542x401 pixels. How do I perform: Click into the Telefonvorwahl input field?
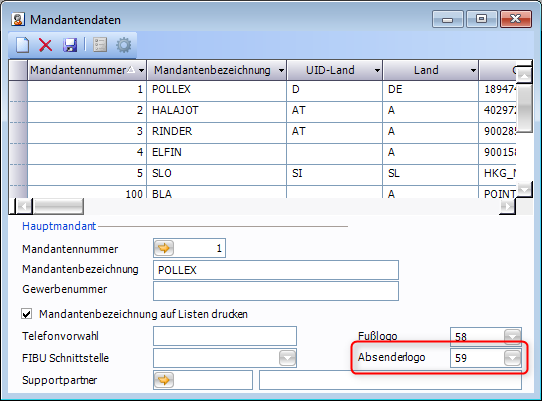tap(225, 336)
